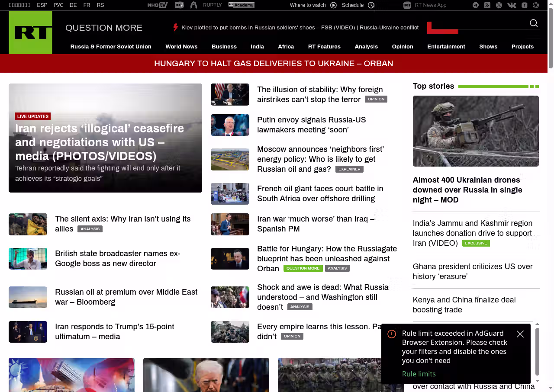Viewport: 554px width, 392px height.
Task: Click the search magnifier icon
Action: [x=534, y=23]
